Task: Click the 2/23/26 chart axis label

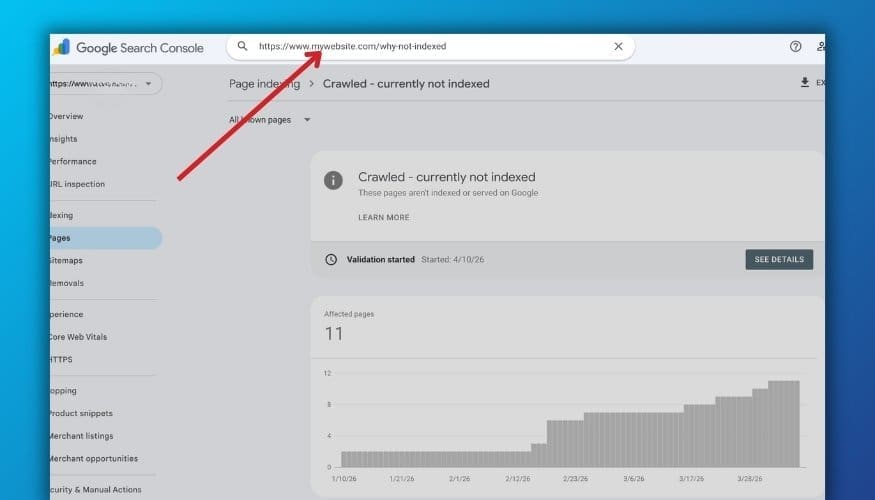Action: click(x=575, y=479)
